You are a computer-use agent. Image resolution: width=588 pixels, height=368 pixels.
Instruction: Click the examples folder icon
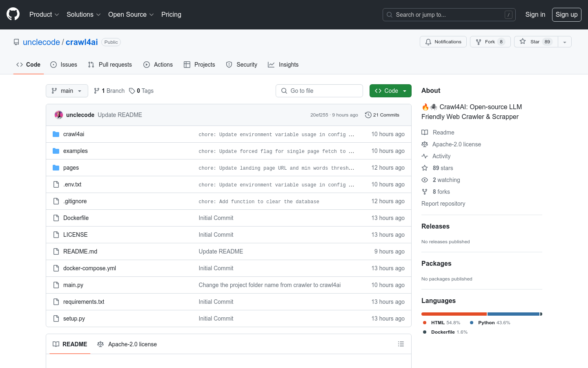point(56,151)
